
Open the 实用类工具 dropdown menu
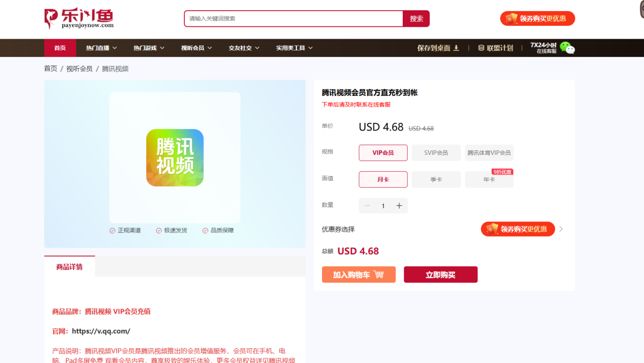coord(294,48)
